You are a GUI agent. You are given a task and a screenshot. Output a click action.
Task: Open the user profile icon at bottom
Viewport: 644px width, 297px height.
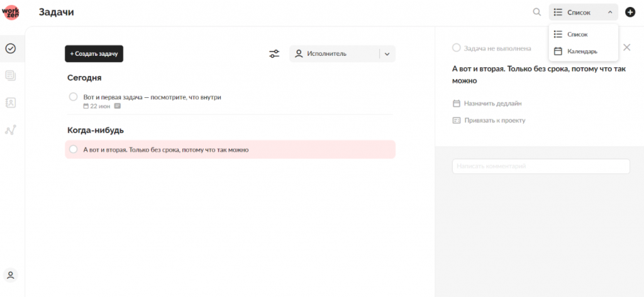coord(11,275)
